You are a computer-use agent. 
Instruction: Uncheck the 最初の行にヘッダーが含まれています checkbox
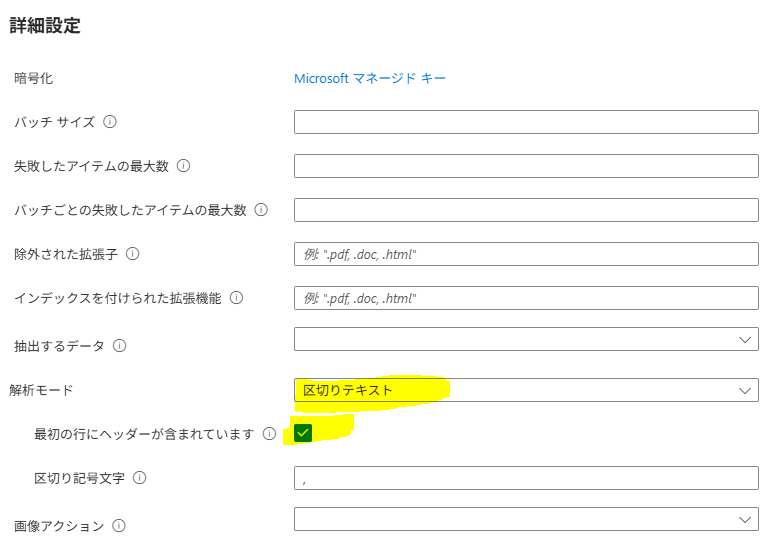[303, 433]
